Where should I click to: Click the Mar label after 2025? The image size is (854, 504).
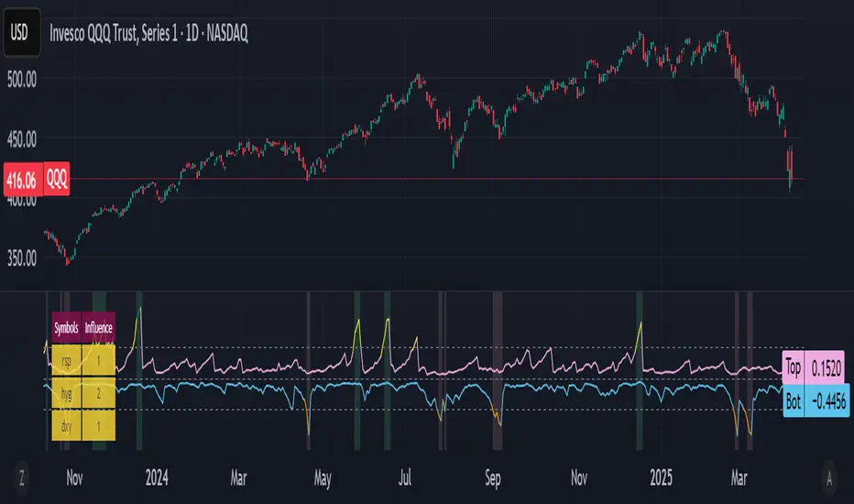739,477
